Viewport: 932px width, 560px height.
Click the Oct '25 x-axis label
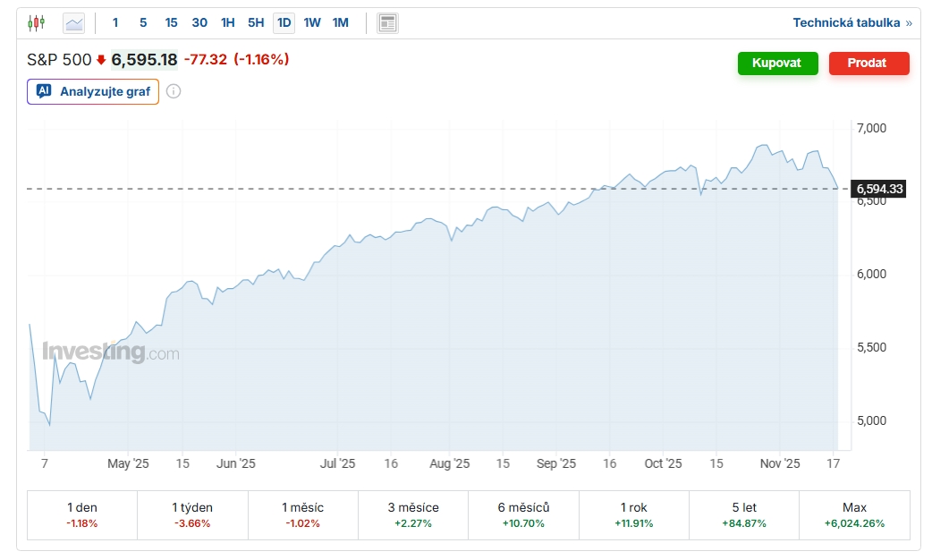[664, 463]
